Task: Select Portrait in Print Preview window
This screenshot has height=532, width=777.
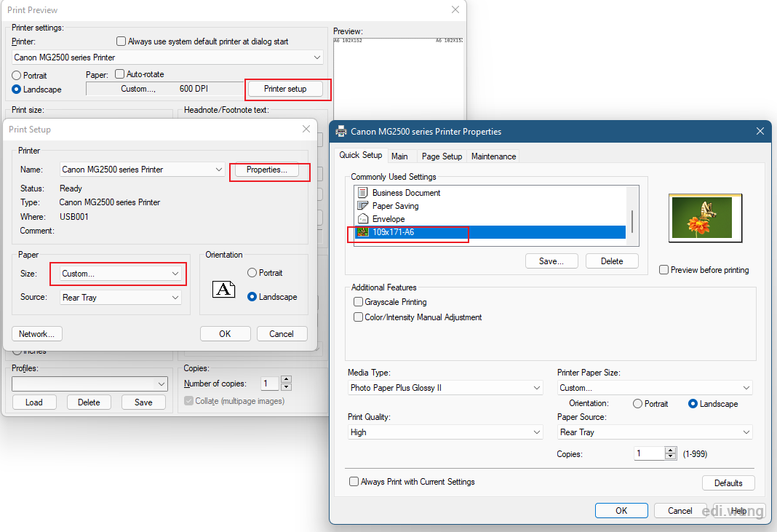Action: pos(16,76)
